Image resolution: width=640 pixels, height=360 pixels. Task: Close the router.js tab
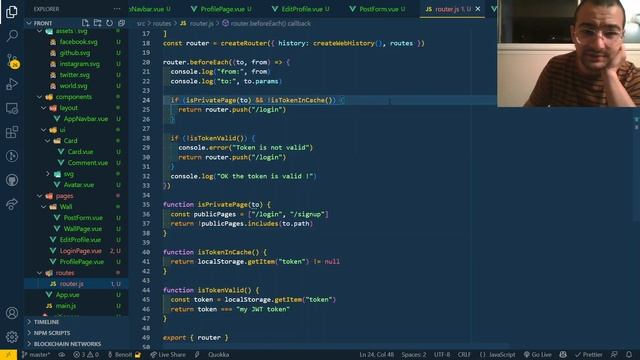[478, 9]
